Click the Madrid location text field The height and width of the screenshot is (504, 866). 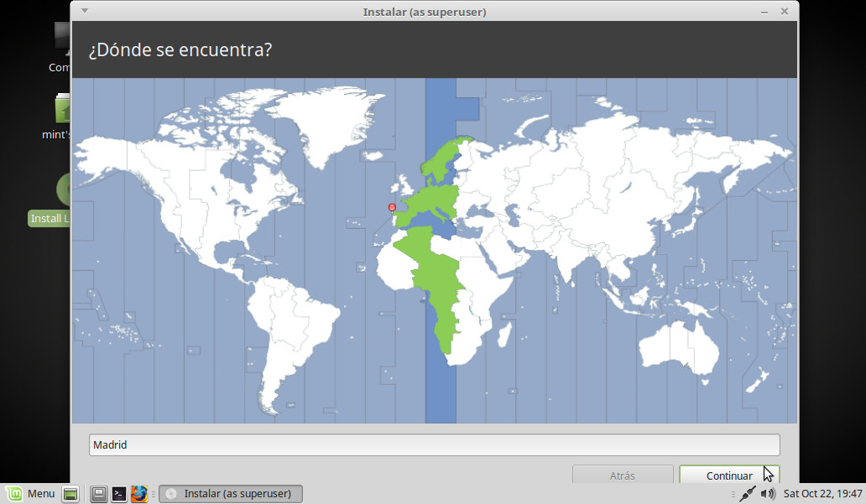pyautogui.click(x=434, y=444)
